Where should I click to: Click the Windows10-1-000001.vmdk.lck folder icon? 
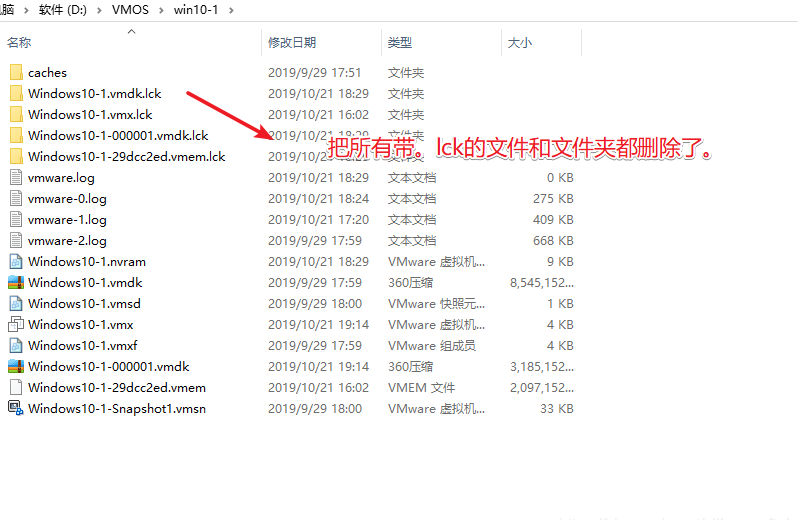16,135
